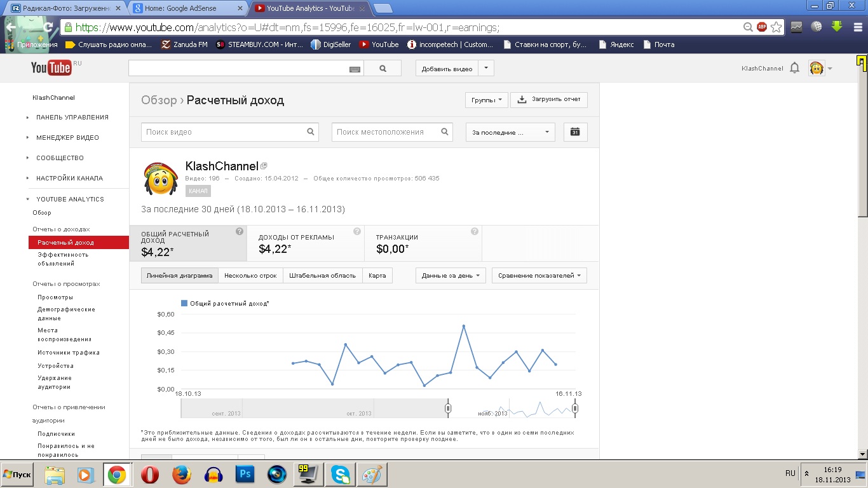Switch chart to Несколько строк
The height and width of the screenshot is (488, 868).
coord(250,276)
